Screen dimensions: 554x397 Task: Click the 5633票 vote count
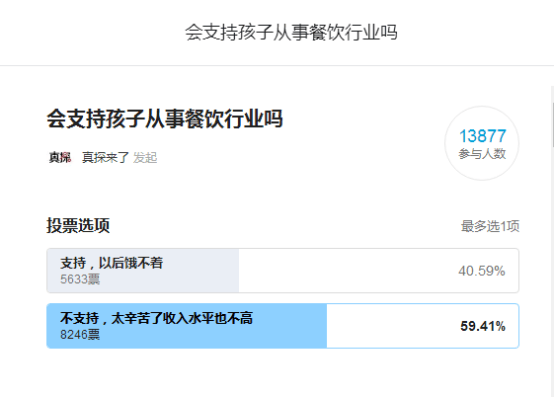point(80,279)
